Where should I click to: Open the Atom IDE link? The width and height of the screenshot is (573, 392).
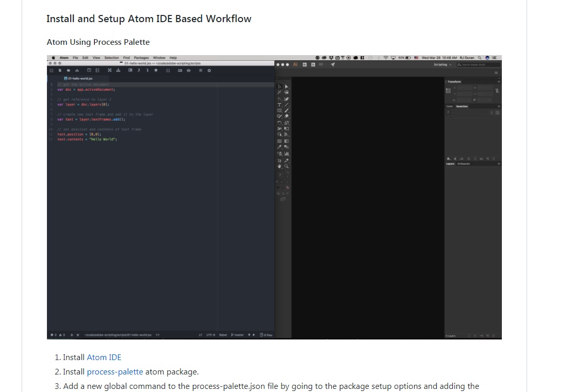[x=104, y=357]
